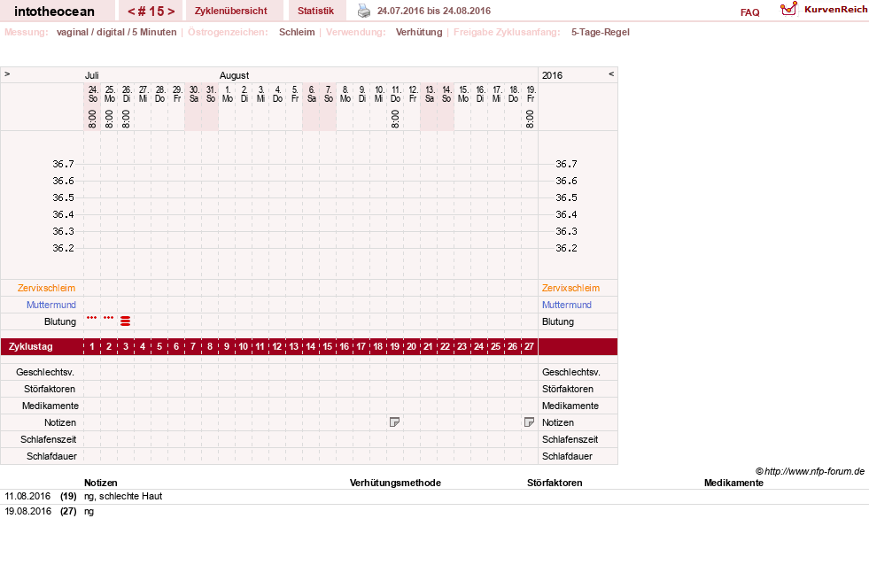
Task: Click the Störfaktoren column header in notes table
Action: [555, 483]
